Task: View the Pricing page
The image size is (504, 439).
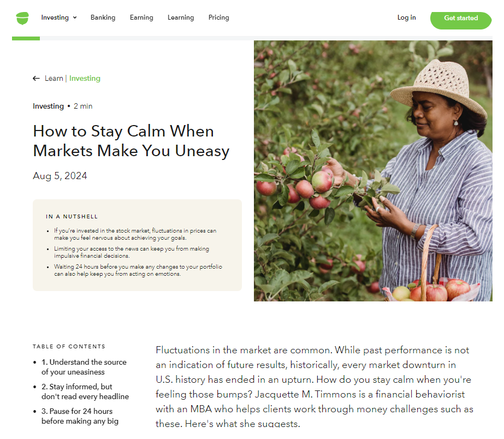Action: tap(218, 17)
